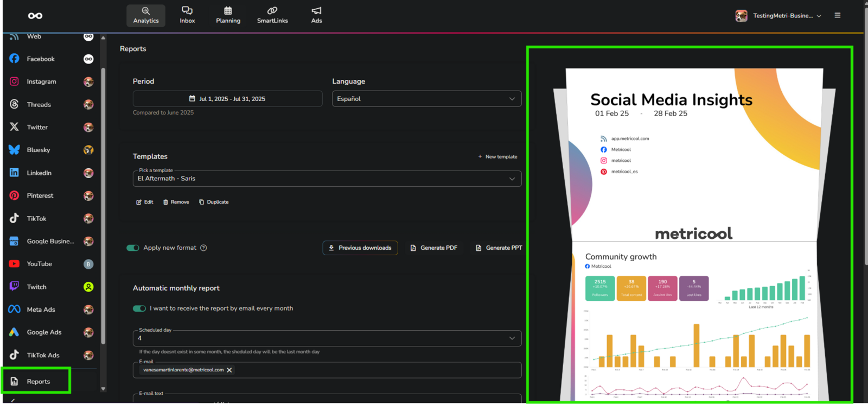Viewport: 868px width, 404px height.
Task: Click Generate PPT
Action: 499,248
